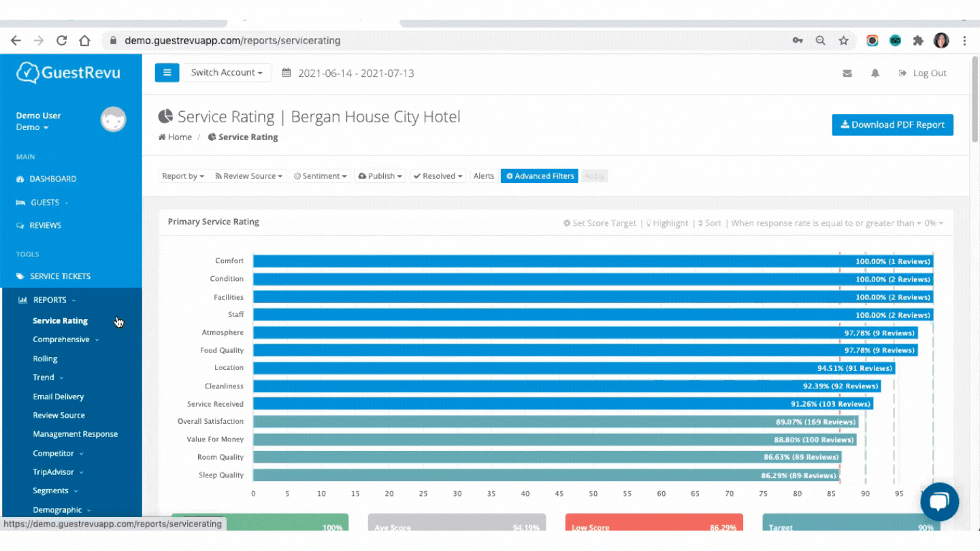Image resolution: width=980 pixels, height=551 pixels.
Task: Click the browser address bar URL
Action: 233,41
